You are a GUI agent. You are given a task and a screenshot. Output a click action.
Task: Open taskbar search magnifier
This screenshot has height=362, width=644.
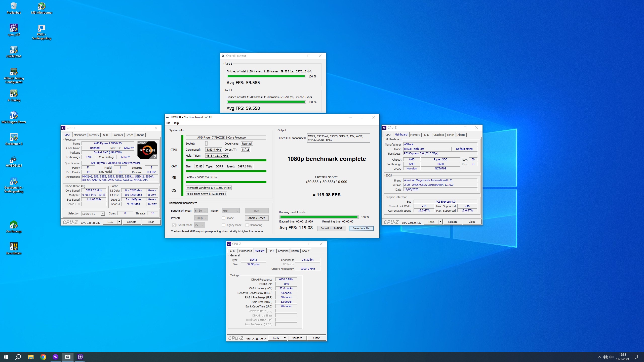click(18, 357)
